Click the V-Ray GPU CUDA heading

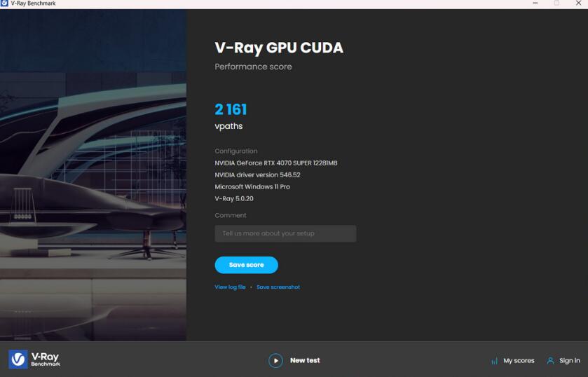(x=279, y=48)
